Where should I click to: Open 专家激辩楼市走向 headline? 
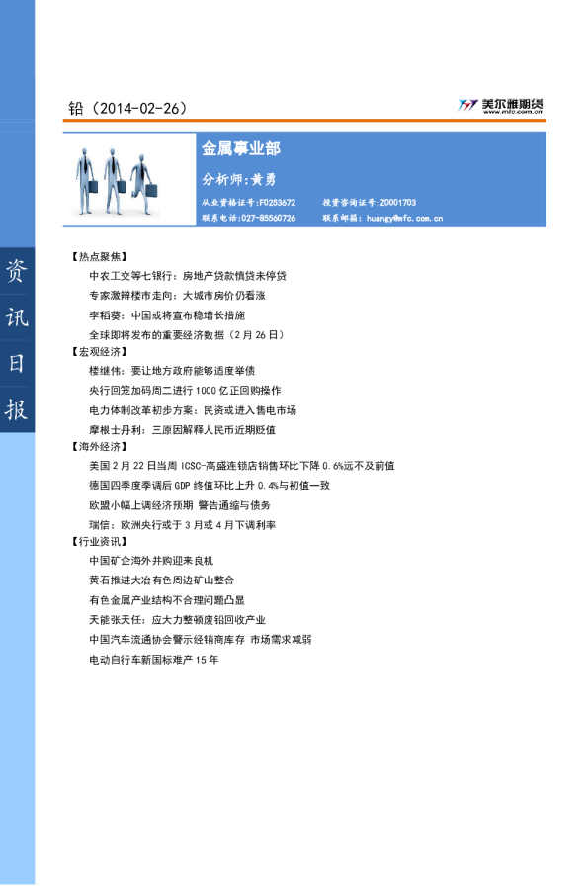point(177,296)
